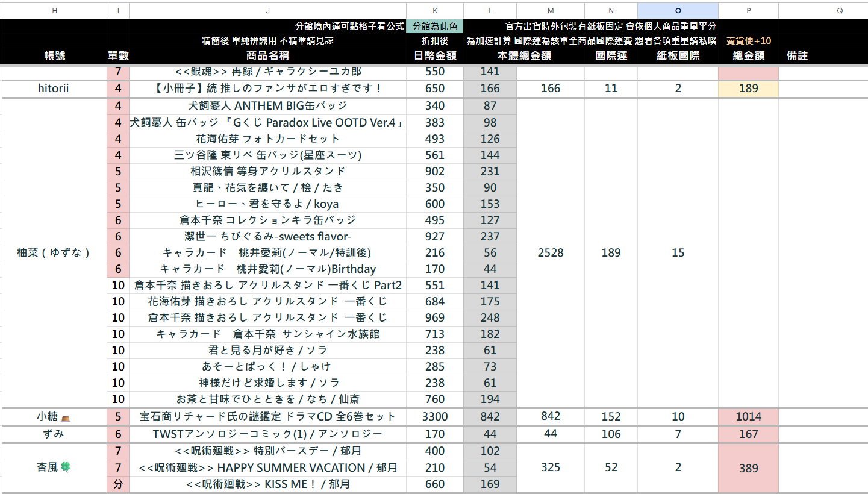Select column K header

click(x=435, y=11)
